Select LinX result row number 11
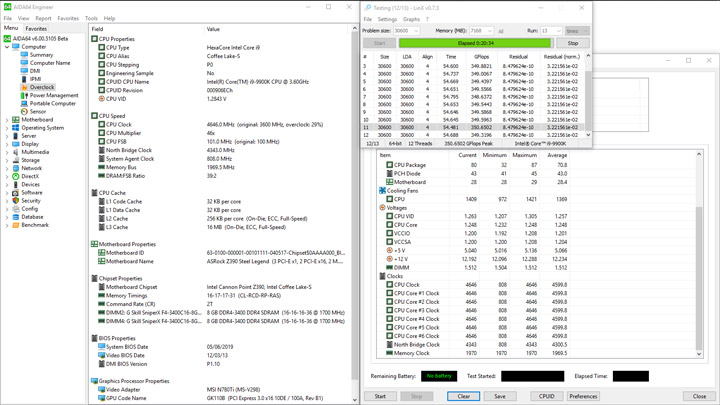The image size is (720, 405). (x=473, y=127)
